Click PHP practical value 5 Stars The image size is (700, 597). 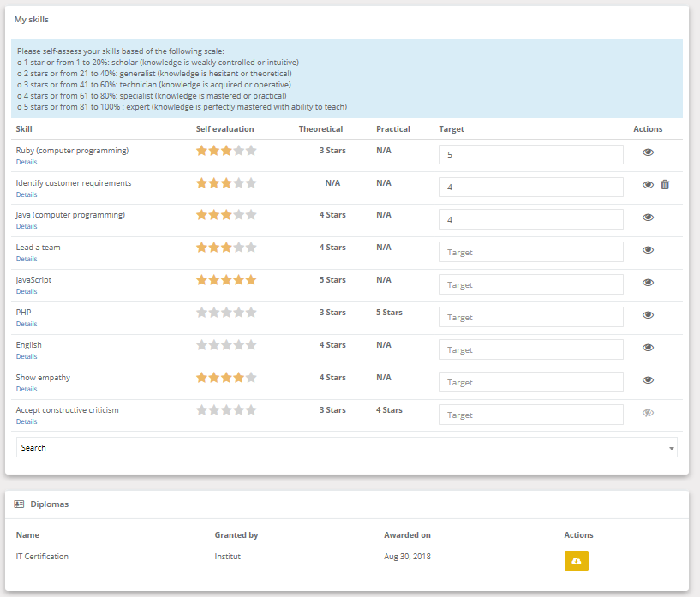(389, 313)
